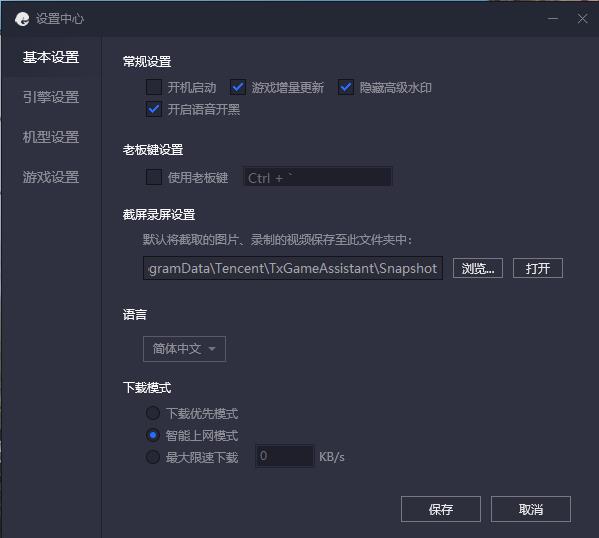Click 打开 to open snapshot folder
Screen dimensions: 599x538
tap(537, 268)
